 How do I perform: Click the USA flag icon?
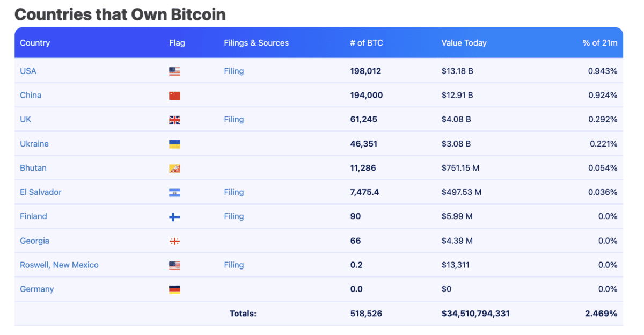(x=174, y=71)
